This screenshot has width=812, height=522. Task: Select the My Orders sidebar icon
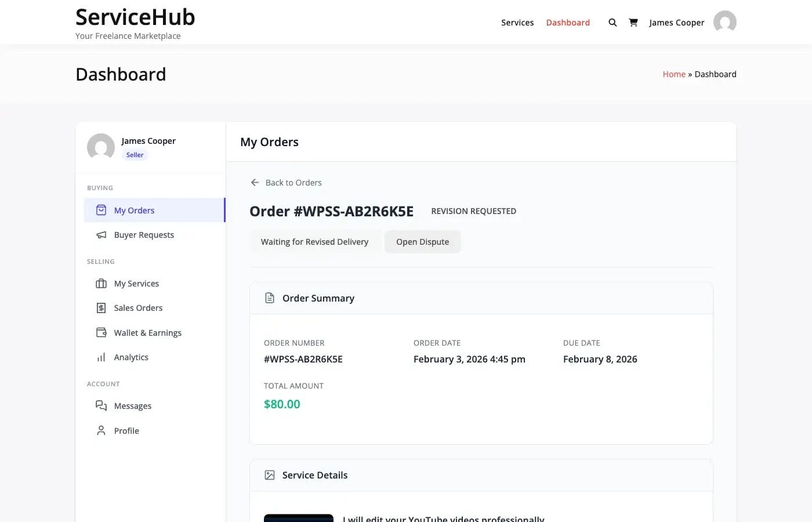[x=101, y=210]
